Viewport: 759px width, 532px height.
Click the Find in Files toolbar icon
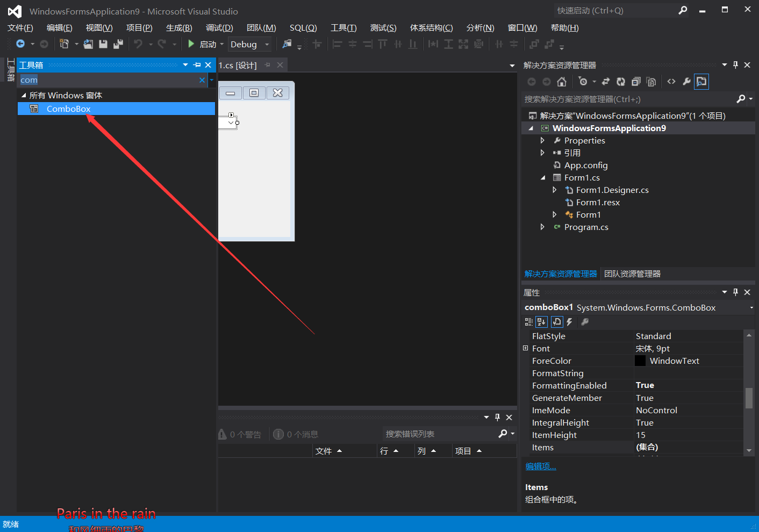pos(287,44)
